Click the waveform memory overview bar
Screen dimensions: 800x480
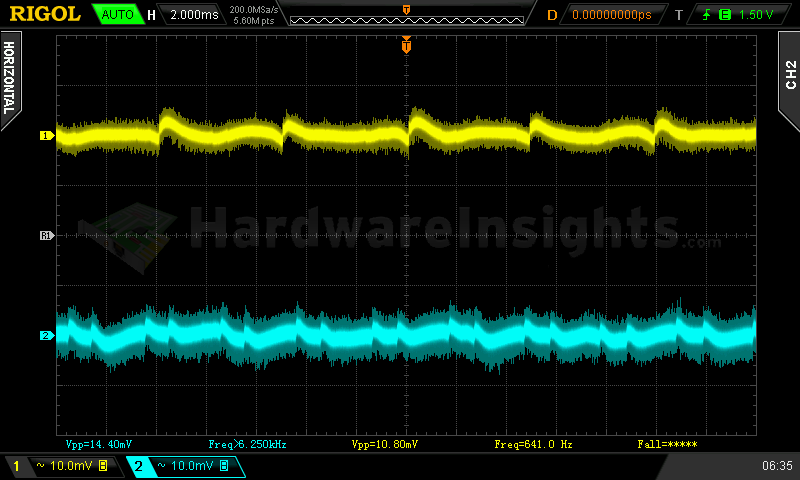(406, 18)
